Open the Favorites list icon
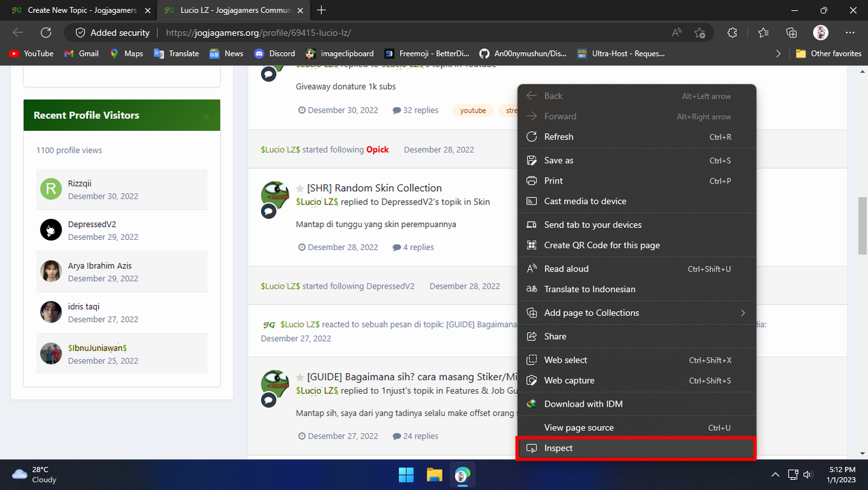 764,33
